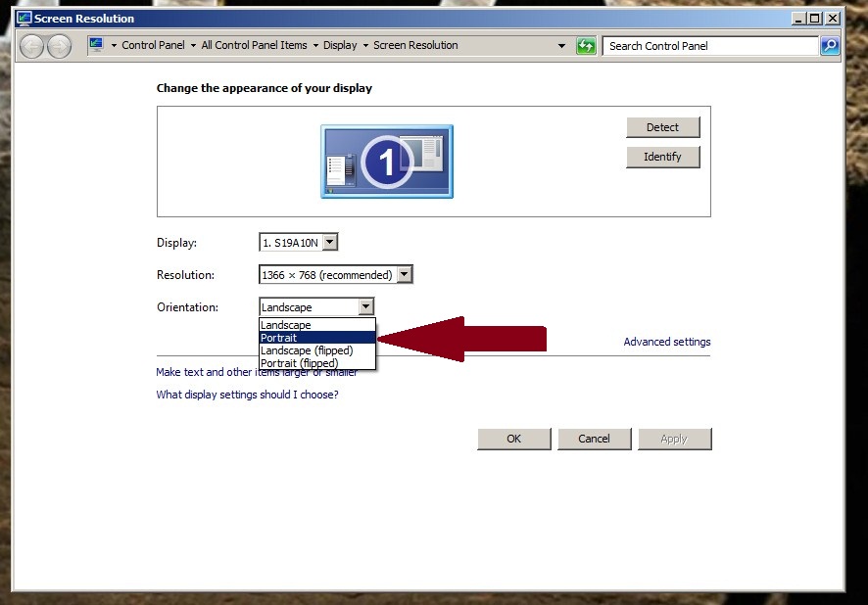Click the forward navigation arrow
The height and width of the screenshot is (605, 868).
[59, 45]
